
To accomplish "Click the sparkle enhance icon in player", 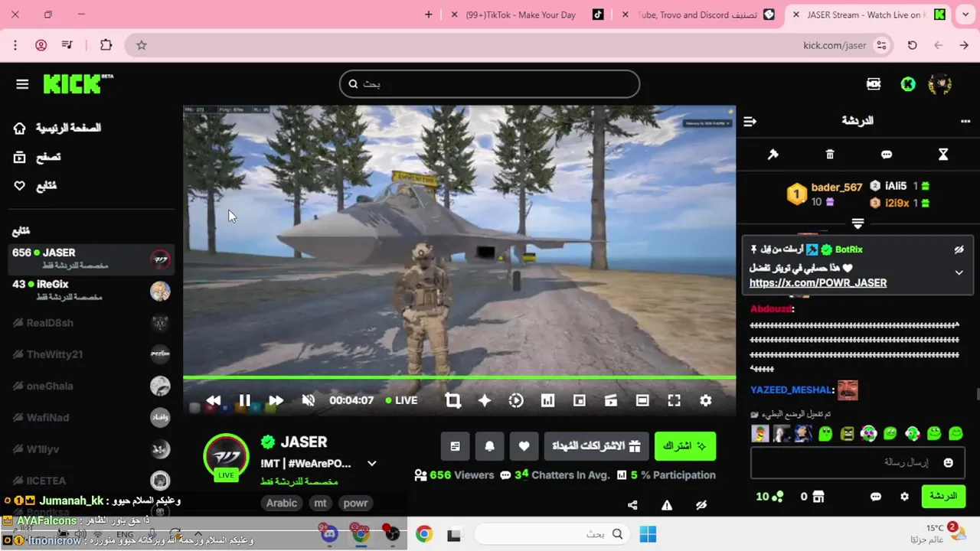I will coord(485,400).
